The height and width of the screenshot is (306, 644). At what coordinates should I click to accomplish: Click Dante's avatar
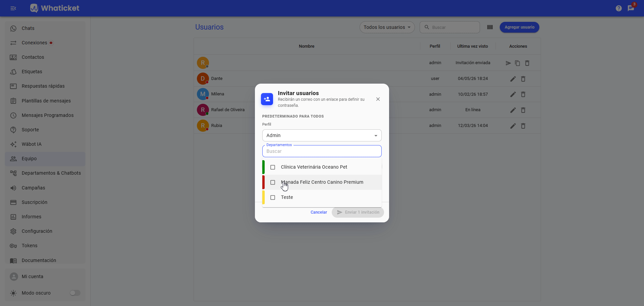coord(203,79)
